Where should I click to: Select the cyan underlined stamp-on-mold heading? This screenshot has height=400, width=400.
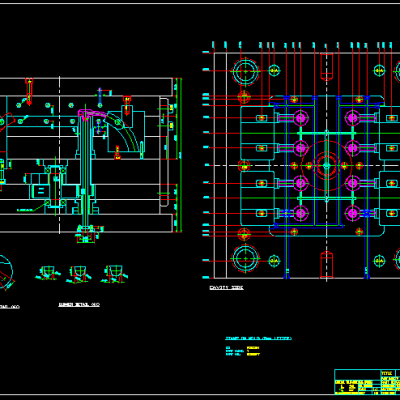point(258,338)
